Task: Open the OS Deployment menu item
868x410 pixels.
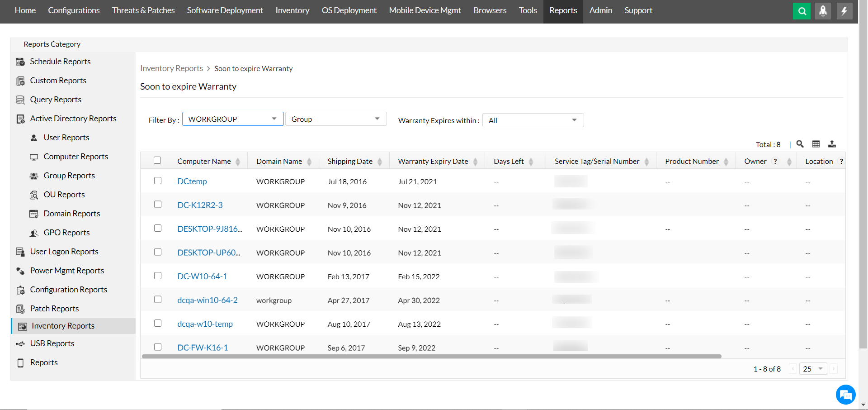Action: tap(349, 10)
